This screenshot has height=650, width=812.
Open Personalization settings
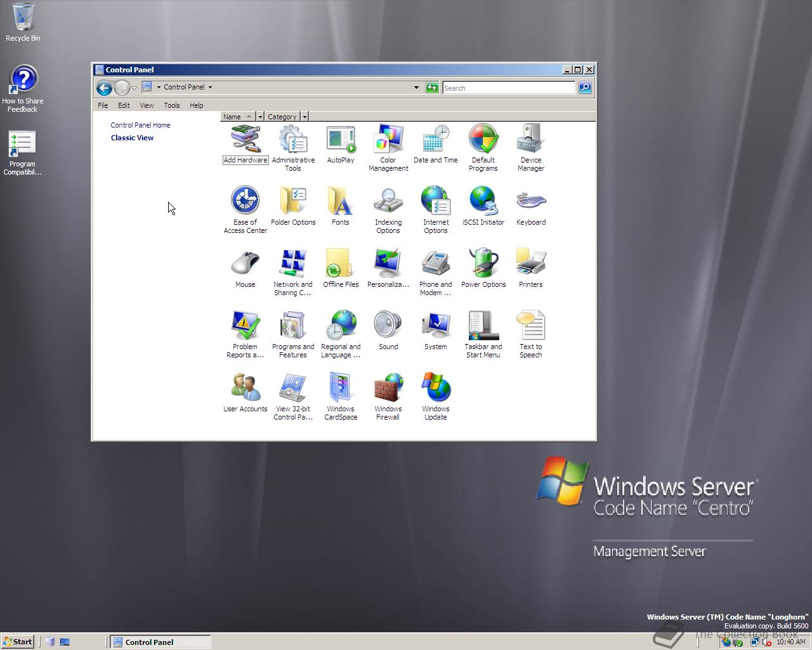pos(388,269)
